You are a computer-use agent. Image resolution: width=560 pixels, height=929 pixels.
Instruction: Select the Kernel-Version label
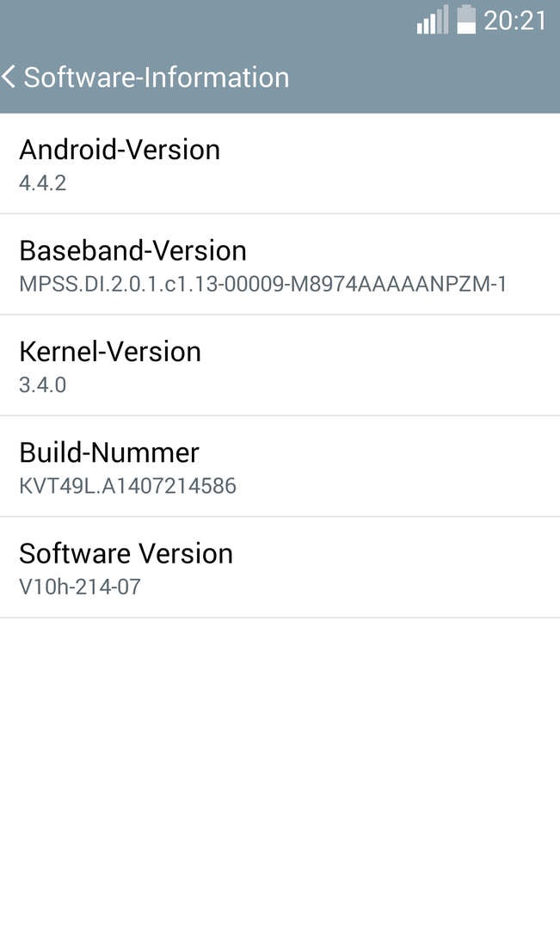tap(110, 352)
